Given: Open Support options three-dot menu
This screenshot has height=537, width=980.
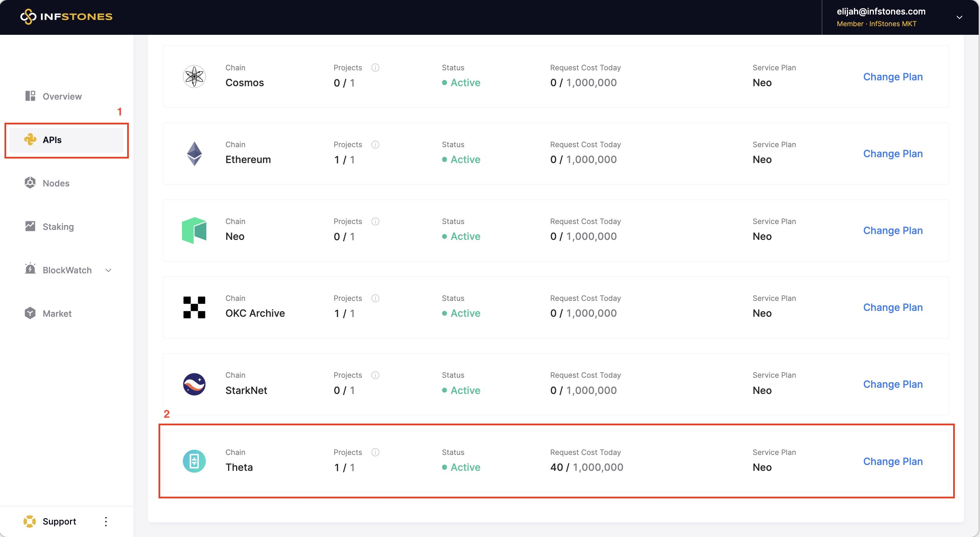Looking at the screenshot, I should (106, 521).
